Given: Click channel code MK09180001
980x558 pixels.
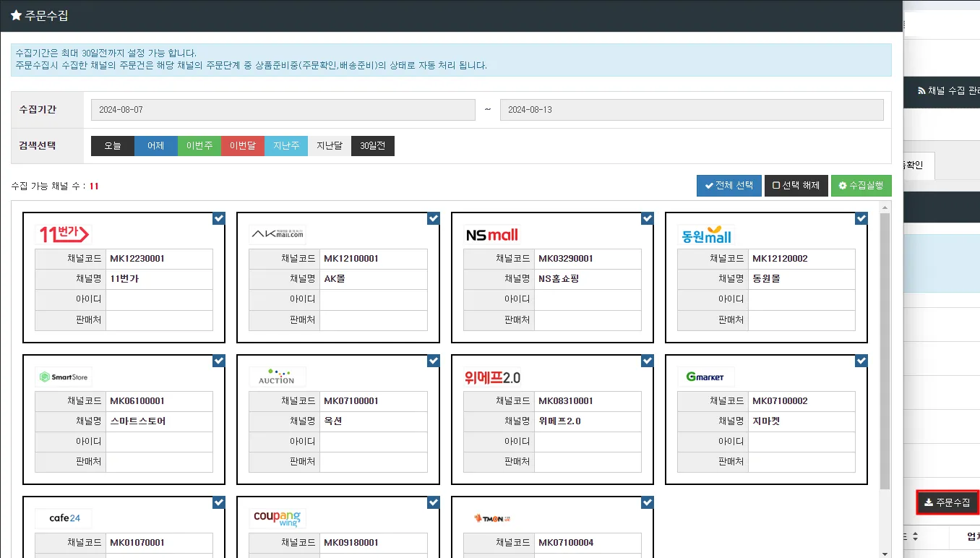Looking at the screenshot, I should pyautogui.click(x=351, y=543).
